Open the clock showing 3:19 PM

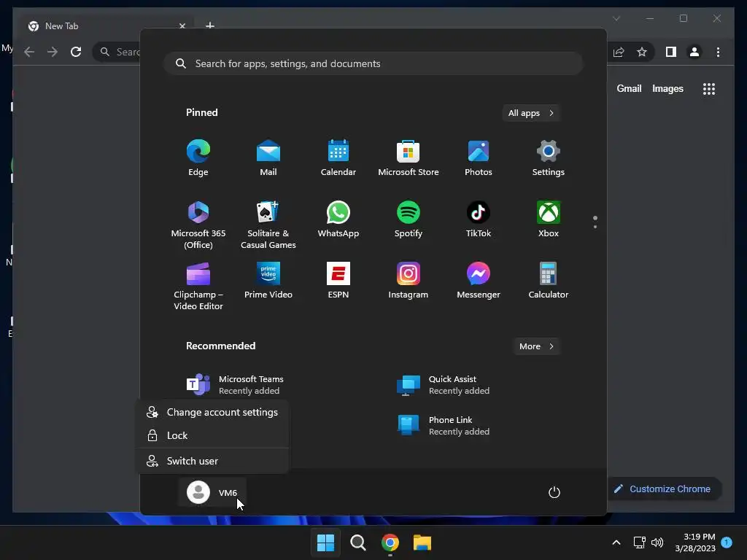pos(695,542)
